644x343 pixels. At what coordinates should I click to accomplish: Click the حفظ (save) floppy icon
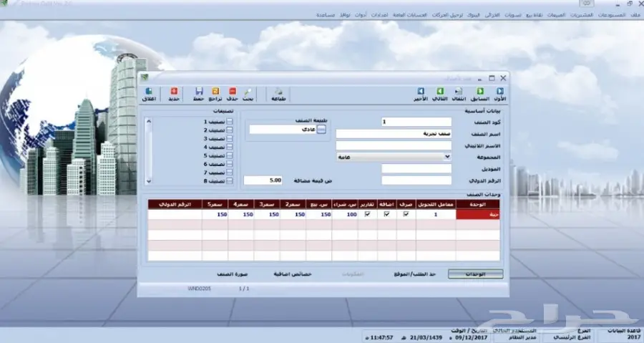point(199,91)
